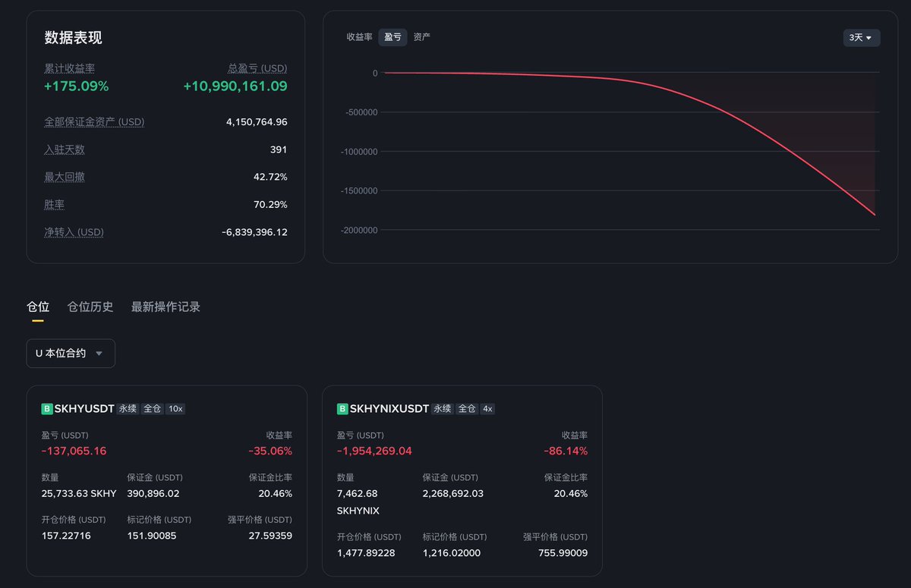The image size is (911, 588).
Task: Click the -1000000 axis label on chart
Action: (x=360, y=152)
